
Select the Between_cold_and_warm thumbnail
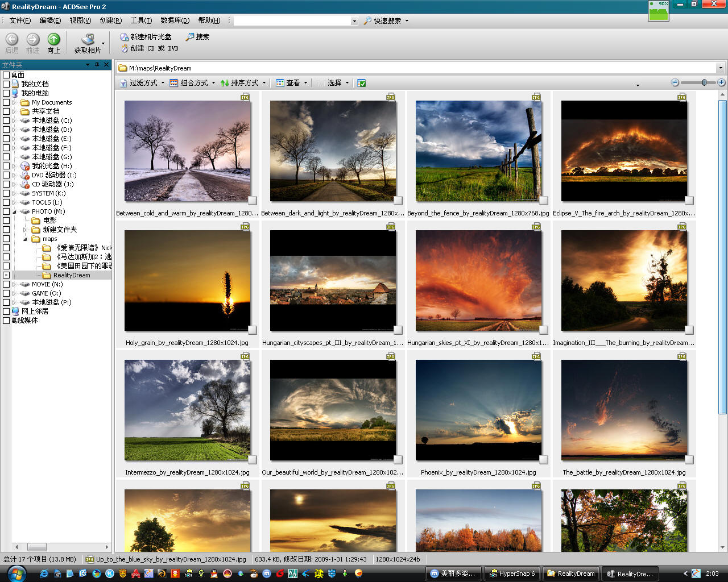click(x=188, y=151)
